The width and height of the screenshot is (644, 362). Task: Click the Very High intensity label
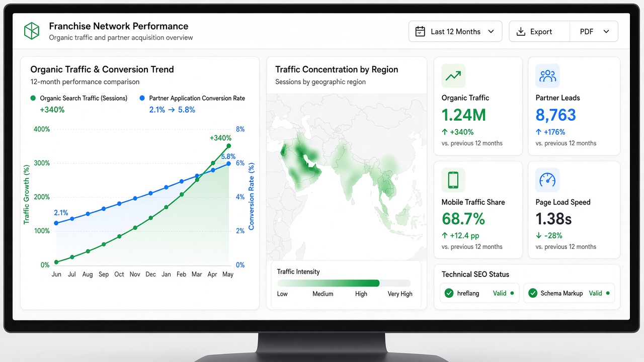pos(400,294)
